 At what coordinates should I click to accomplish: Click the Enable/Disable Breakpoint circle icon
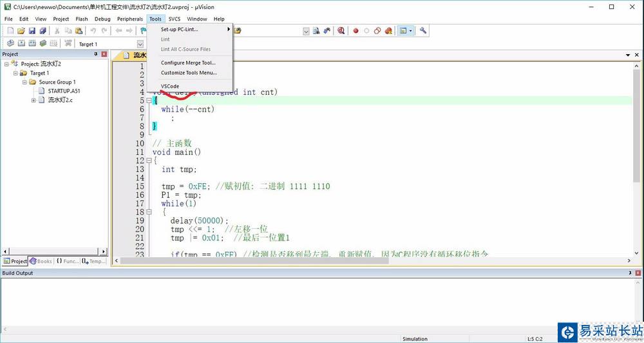click(x=366, y=31)
